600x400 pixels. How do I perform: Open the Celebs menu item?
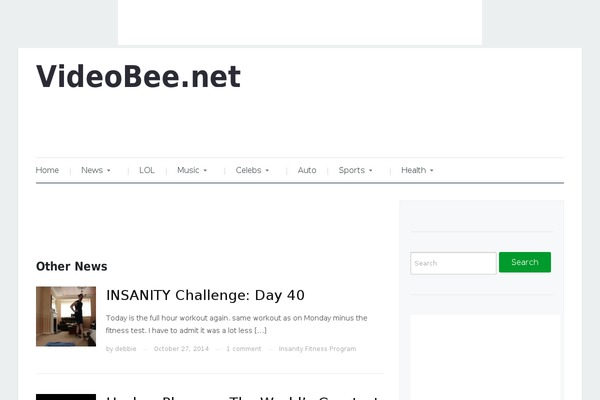pos(248,170)
